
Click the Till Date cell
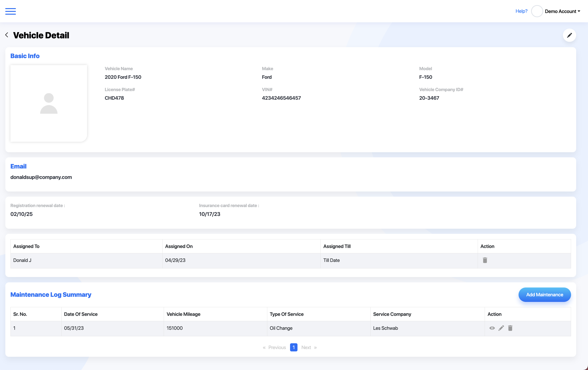coord(399,261)
